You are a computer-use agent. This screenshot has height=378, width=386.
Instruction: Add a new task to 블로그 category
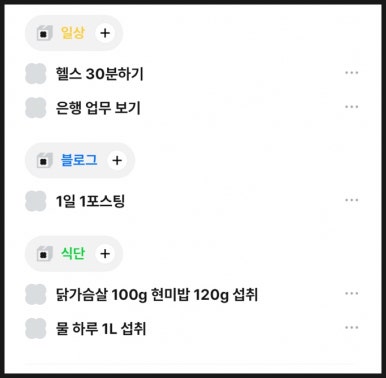click(117, 160)
